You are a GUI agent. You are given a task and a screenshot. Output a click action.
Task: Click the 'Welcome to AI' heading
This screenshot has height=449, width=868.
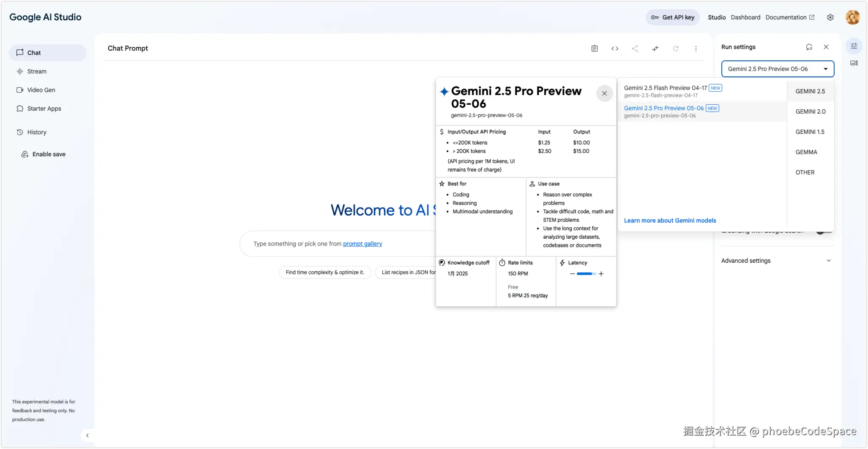tap(382, 210)
